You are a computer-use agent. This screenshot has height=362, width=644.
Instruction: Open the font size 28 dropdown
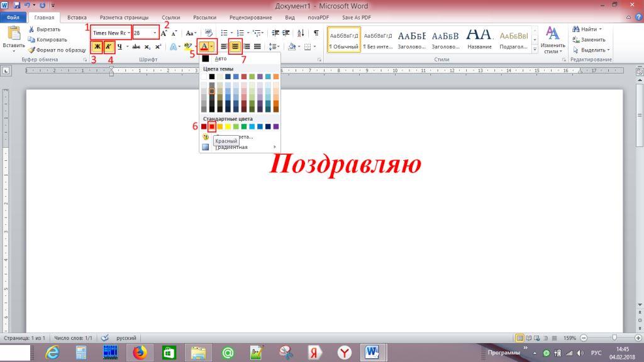[155, 33]
